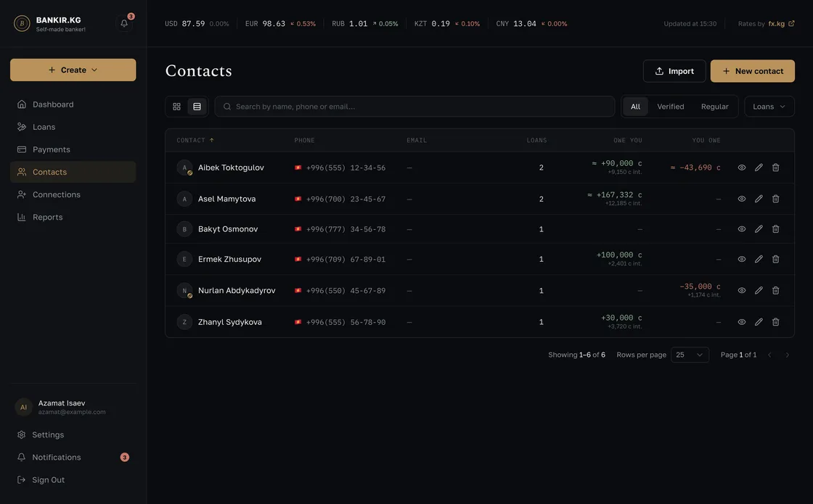Click Azamat Isaev's profile avatar
Image resolution: width=813 pixels, height=504 pixels.
(23, 407)
